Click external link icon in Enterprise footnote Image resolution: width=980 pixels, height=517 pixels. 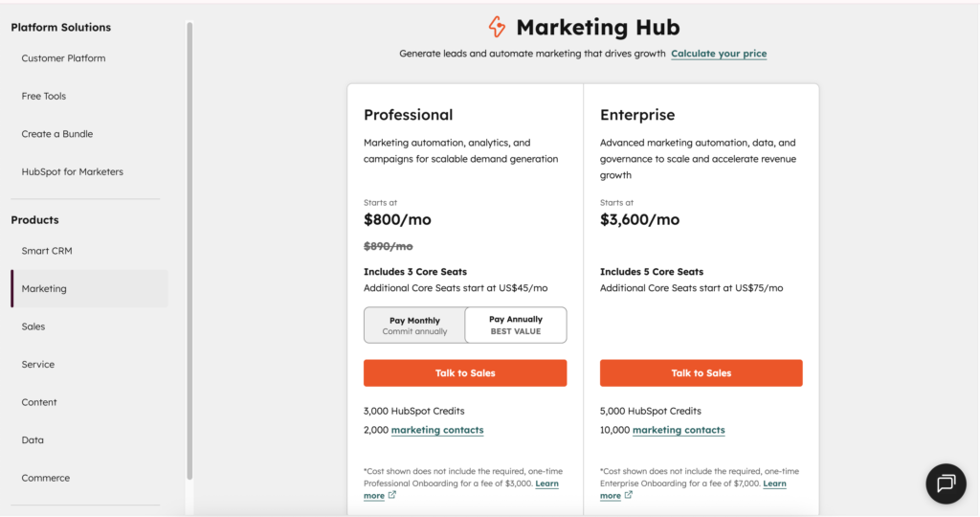(x=628, y=494)
